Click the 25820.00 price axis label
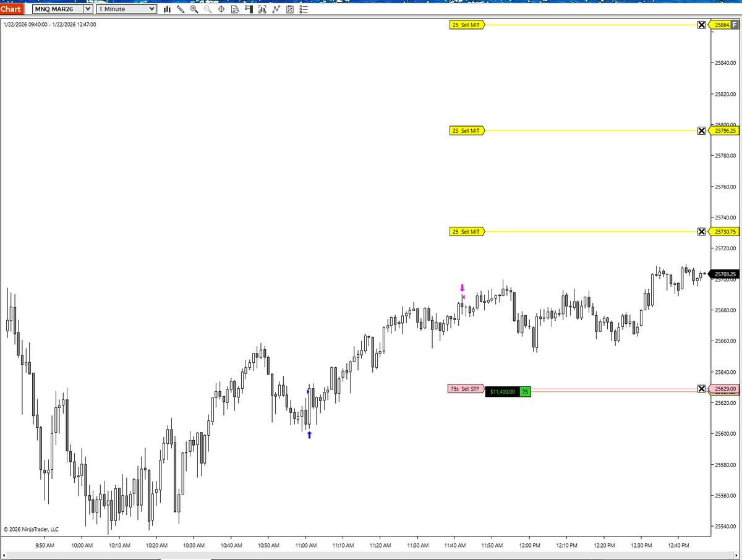Viewport: 742px width, 560px height. tap(726, 94)
